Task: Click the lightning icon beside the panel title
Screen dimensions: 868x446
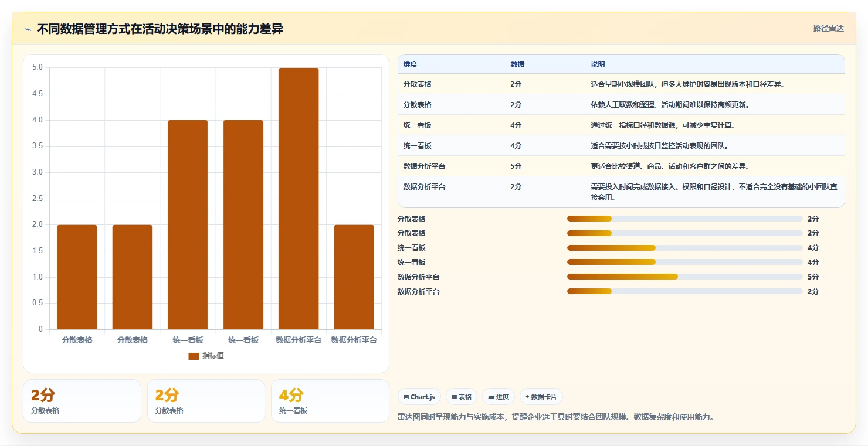Action: click(28, 29)
